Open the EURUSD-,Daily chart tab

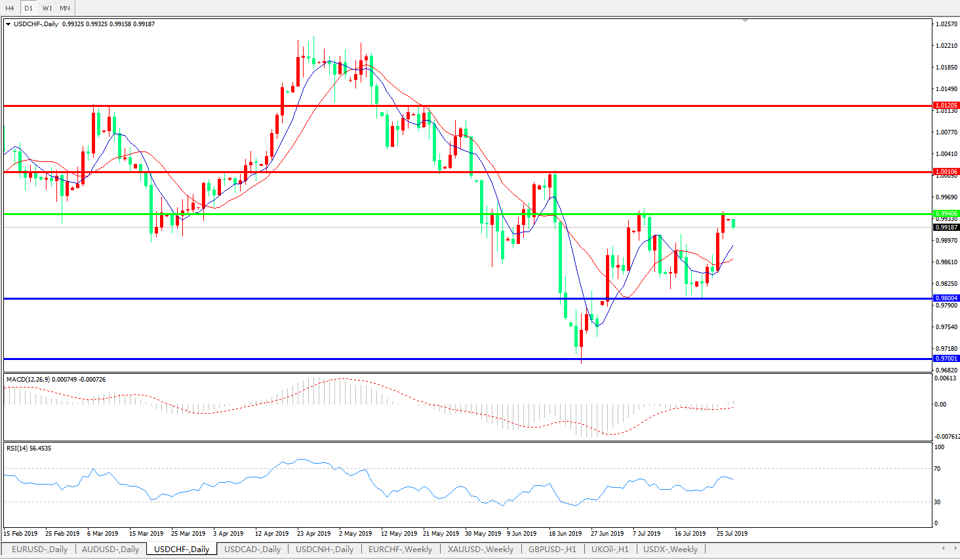pos(39,550)
